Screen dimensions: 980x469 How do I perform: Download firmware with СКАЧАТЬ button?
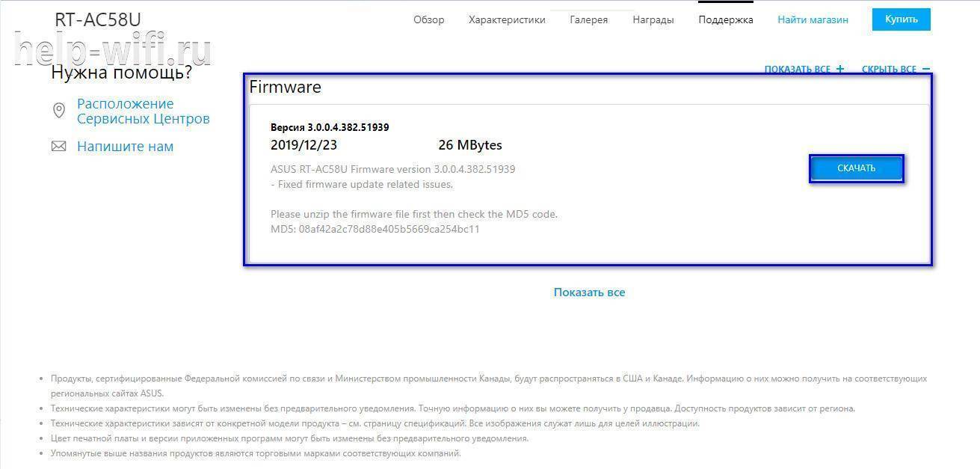[856, 168]
